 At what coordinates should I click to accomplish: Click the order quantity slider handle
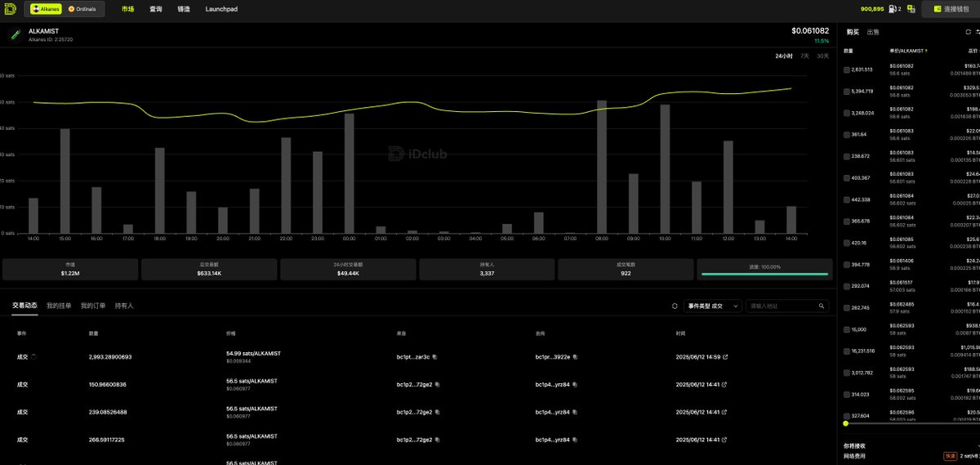click(845, 423)
